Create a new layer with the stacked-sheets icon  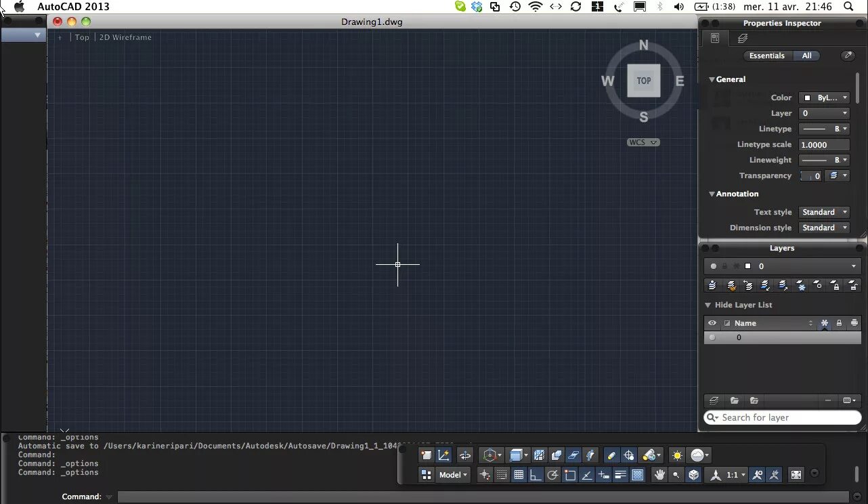pyautogui.click(x=714, y=400)
